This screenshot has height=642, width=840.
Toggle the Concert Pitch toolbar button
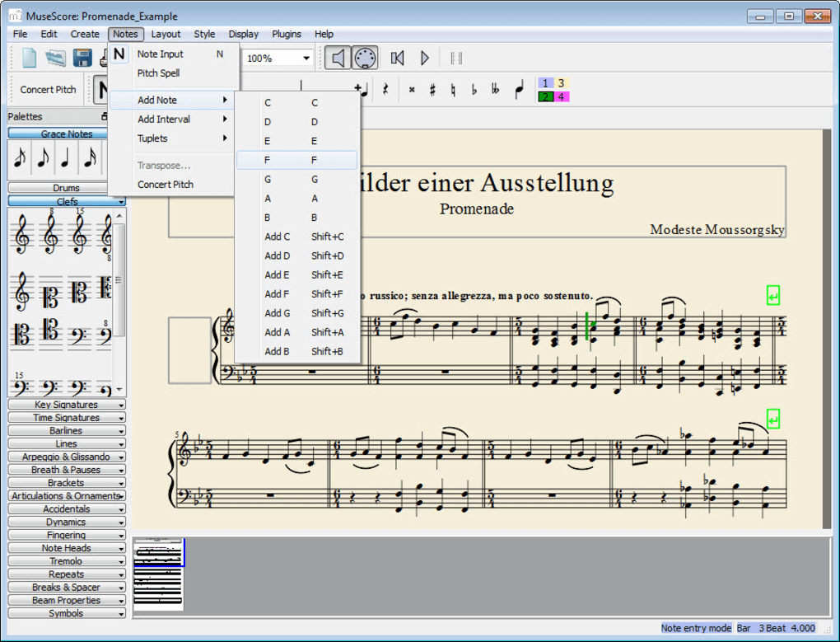[x=48, y=90]
